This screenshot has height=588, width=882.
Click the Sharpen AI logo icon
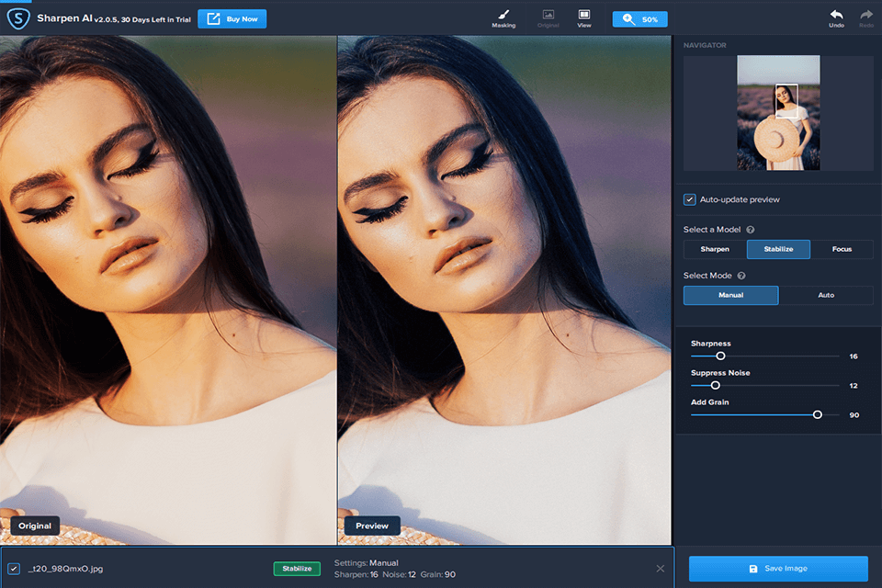[18, 17]
